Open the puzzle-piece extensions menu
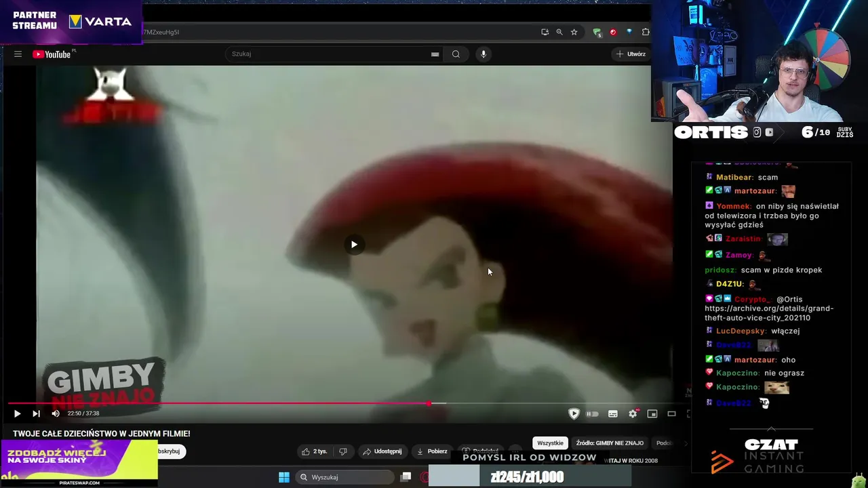The height and width of the screenshot is (488, 868). pyautogui.click(x=646, y=32)
